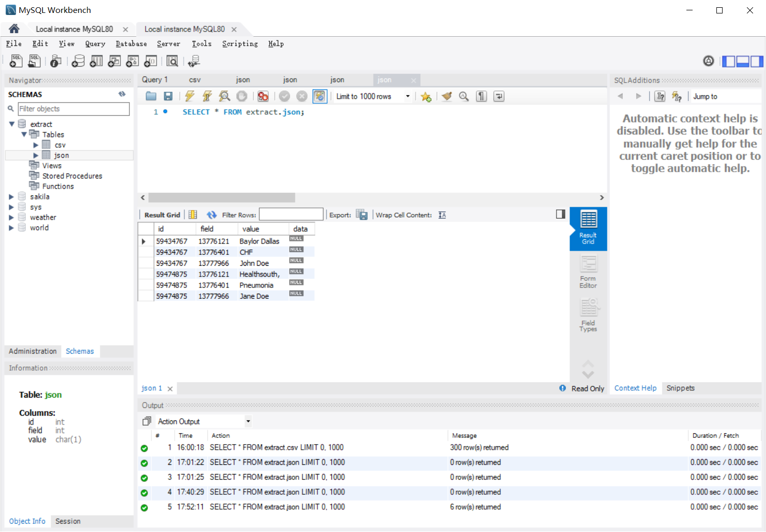766x532 pixels.
Task: Commit transaction checkmark icon
Action: point(284,96)
